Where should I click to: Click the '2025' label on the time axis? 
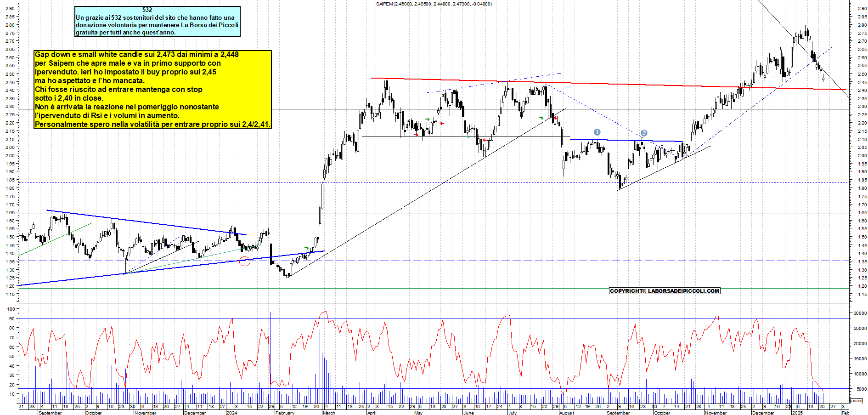(x=798, y=413)
